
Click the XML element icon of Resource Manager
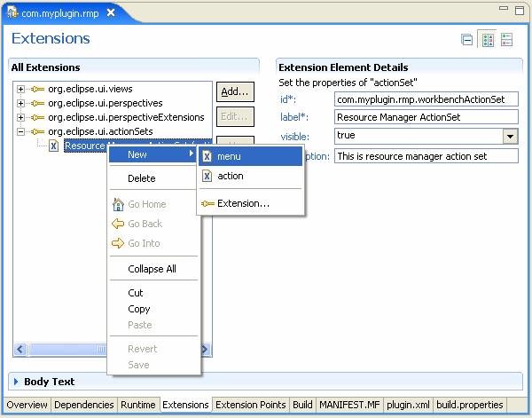pos(53,146)
